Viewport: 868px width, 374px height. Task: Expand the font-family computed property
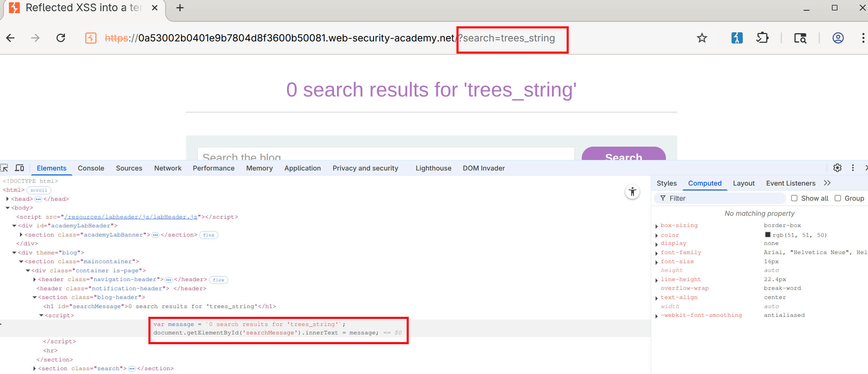[656, 253]
